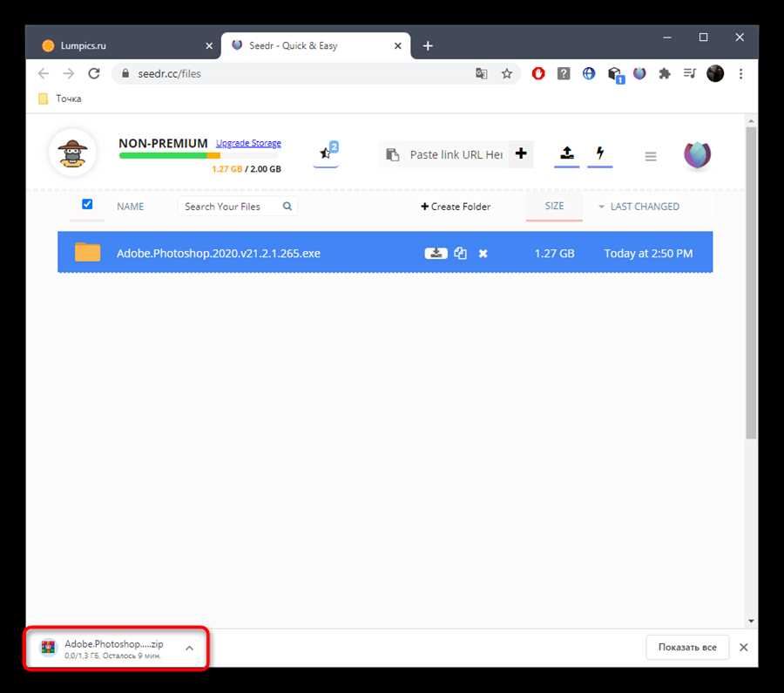Click the 1.27 GB size value
Image resolution: width=784 pixels, height=693 pixels.
pos(554,253)
